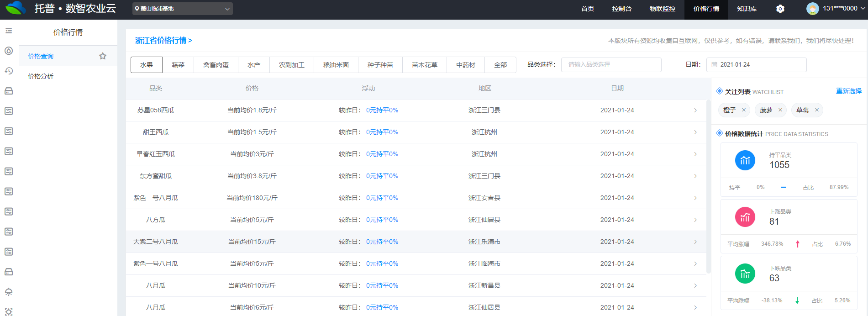The height and width of the screenshot is (316, 868).
Task: Expand the 早春红玉西瓜 row chevron
Action: coord(695,154)
